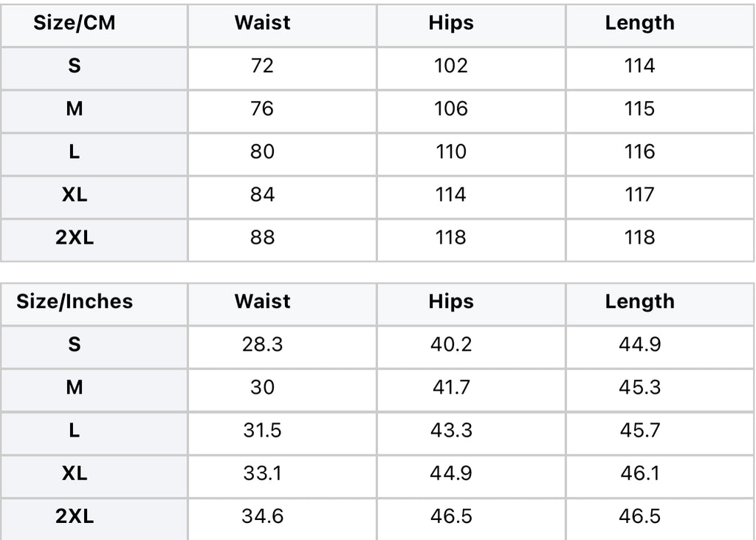Click waist value 33.1 for size XL
The height and width of the screenshot is (540, 756).
tap(262, 474)
